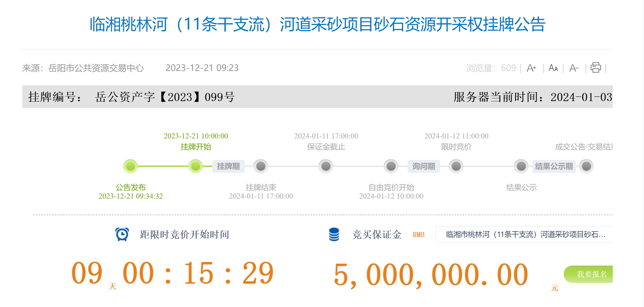Click the announcement title heading

click(x=317, y=24)
